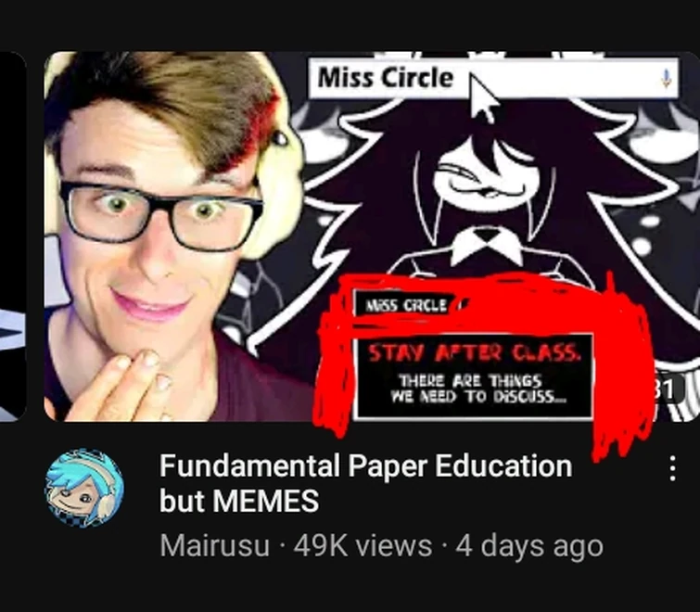
Task: Click the 'Mairusu' channel name
Action: coord(214,546)
